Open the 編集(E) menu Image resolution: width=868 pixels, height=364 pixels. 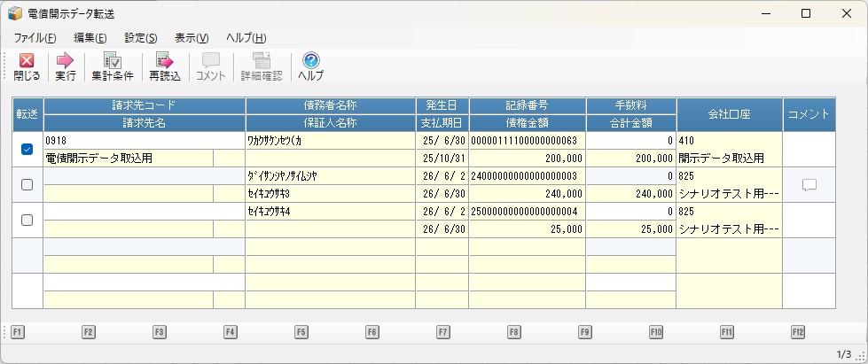pyautogui.click(x=90, y=37)
